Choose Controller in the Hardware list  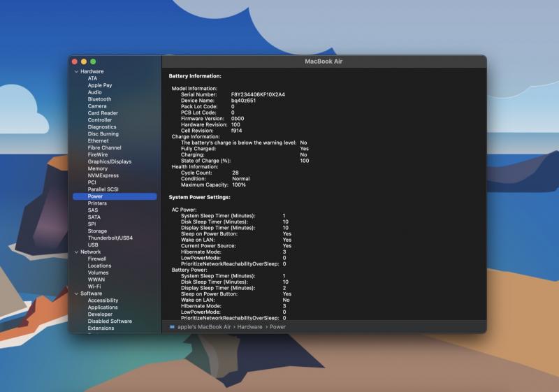[x=100, y=120]
